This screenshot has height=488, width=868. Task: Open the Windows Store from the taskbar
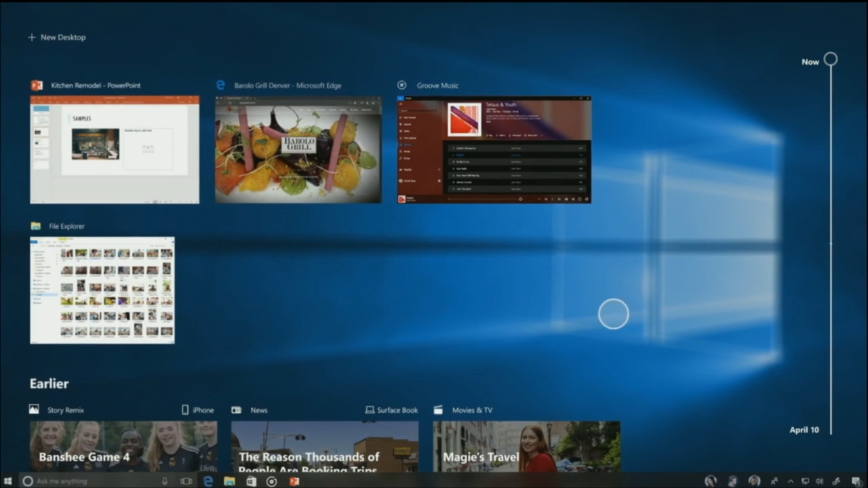pos(250,481)
